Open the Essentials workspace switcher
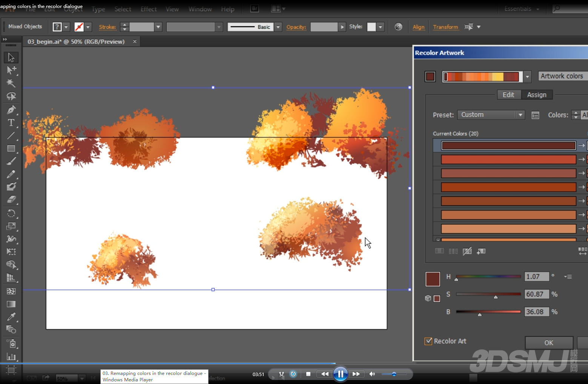Image resolution: width=588 pixels, height=384 pixels. (522, 9)
